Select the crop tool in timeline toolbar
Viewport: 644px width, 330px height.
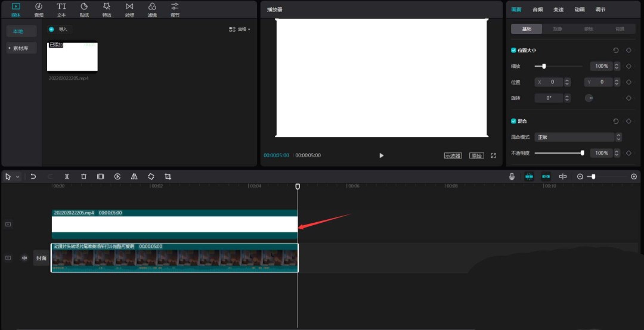[168, 177]
